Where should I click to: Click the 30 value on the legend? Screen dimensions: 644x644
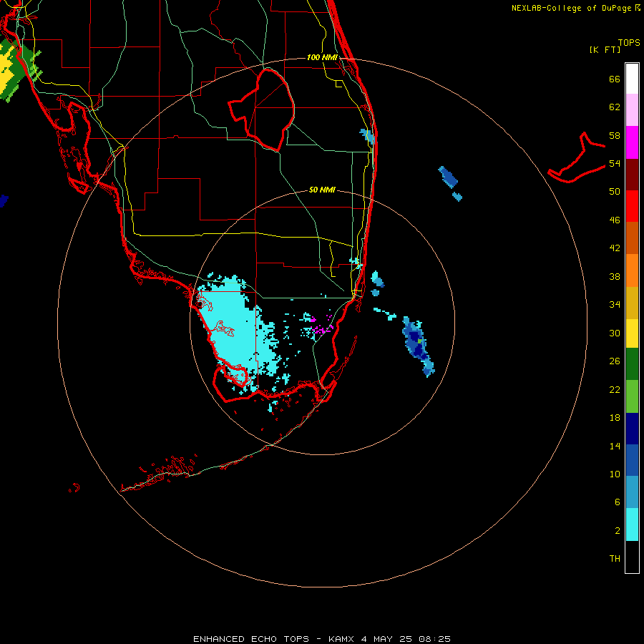coord(615,333)
